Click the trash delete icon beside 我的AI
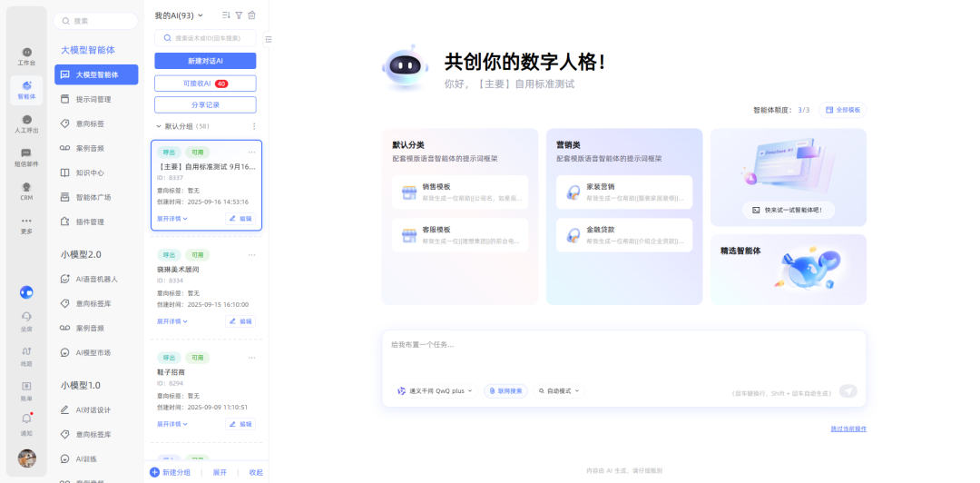 251,15
